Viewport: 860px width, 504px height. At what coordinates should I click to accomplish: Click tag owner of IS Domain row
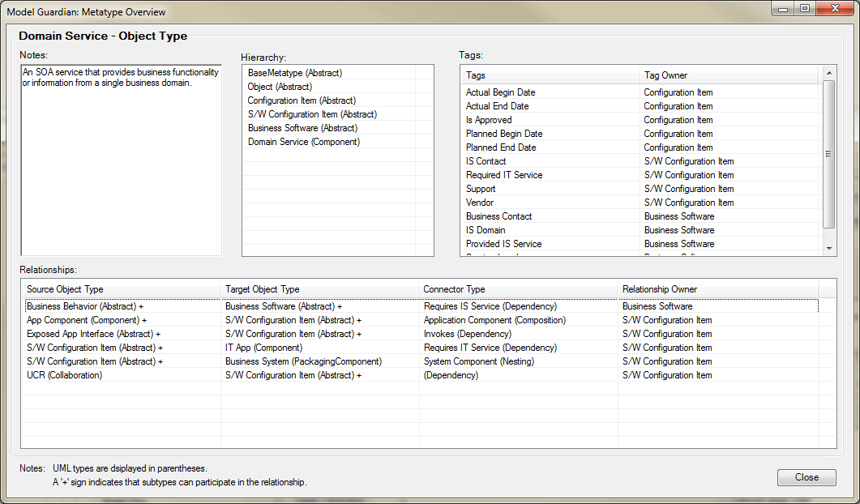coord(679,230)
